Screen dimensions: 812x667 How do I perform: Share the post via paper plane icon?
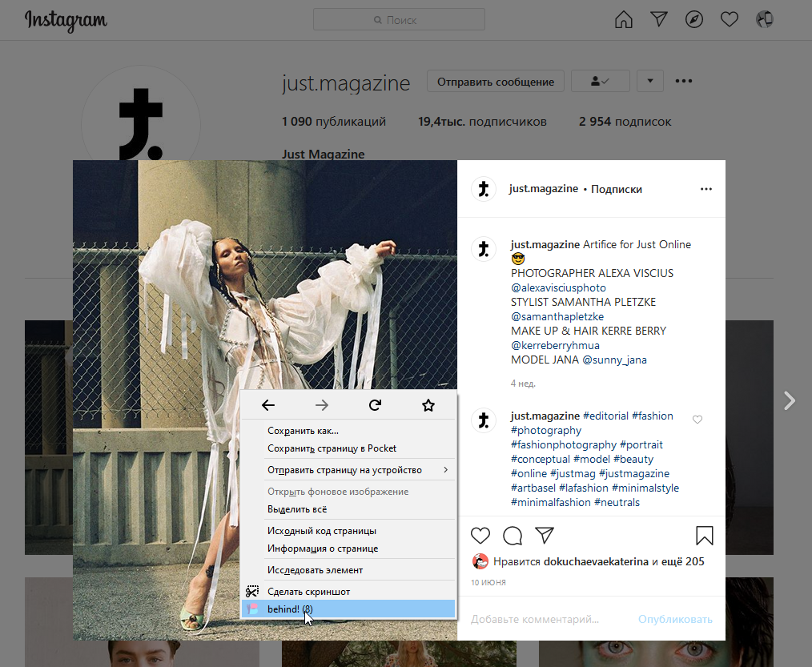pos(545,535)
